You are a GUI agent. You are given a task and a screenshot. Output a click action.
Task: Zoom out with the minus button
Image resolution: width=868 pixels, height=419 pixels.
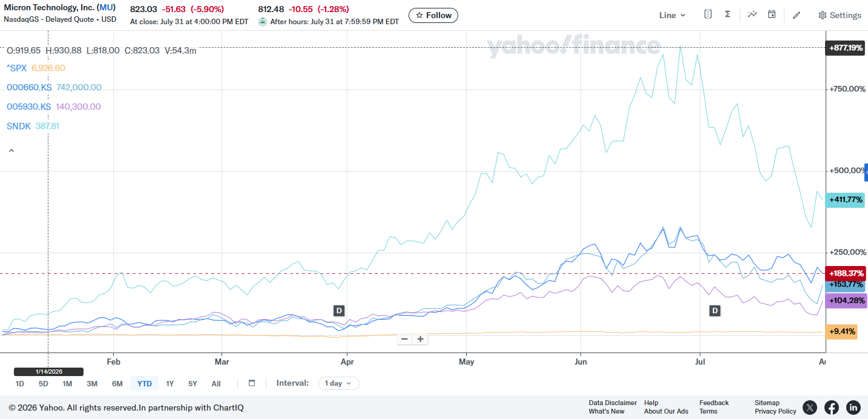tap(404, 339)
